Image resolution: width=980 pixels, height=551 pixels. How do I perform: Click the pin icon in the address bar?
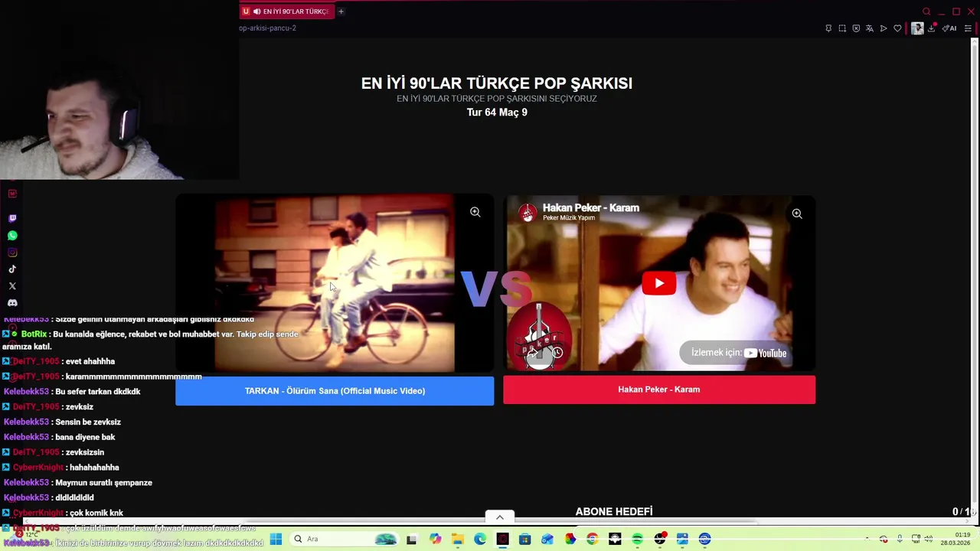[x=828, y=28]
